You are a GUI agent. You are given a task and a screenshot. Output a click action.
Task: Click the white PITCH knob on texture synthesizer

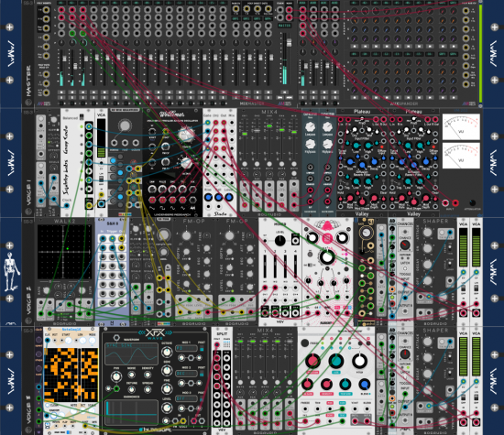pyautogui.click(x=360, y=361)
